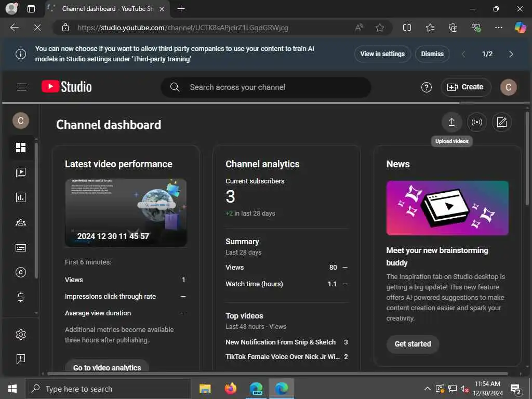Click the muted volume tray icon
Screen dimensions: 532x399
click(x=464, y=389)
